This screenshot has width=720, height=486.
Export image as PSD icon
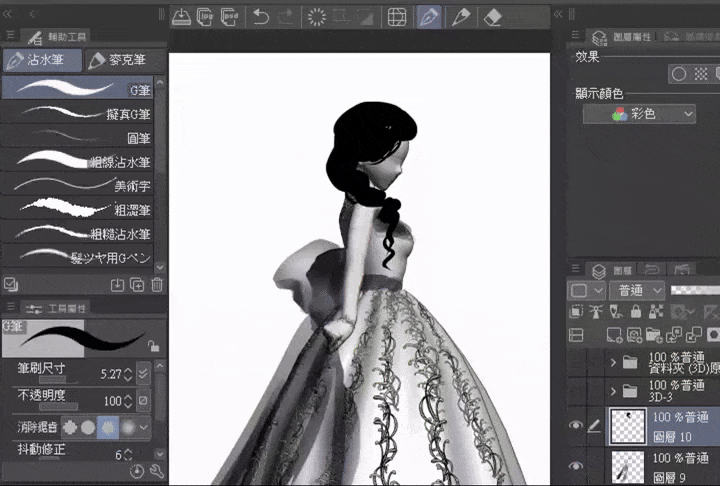pos(231,17)
